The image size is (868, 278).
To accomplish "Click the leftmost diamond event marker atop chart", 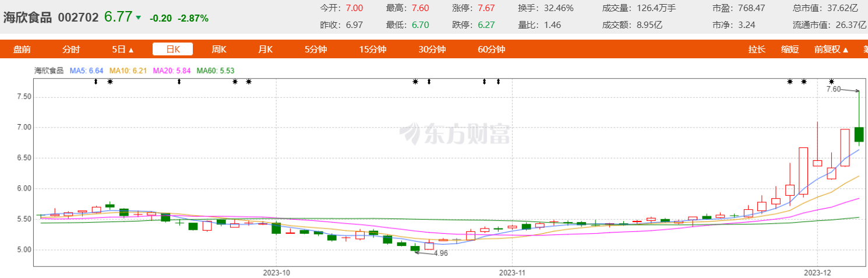I will (x=96, y=82).
